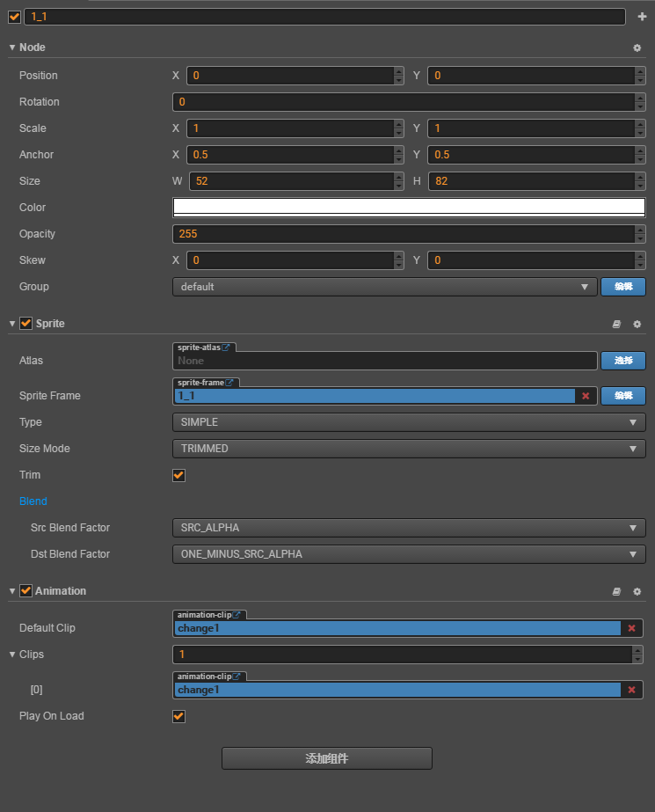Image resolution: width=655 pixels, height=812 pixels.
Task: Open the Sprite component help book icon
Action: click(x=616, y=324)
